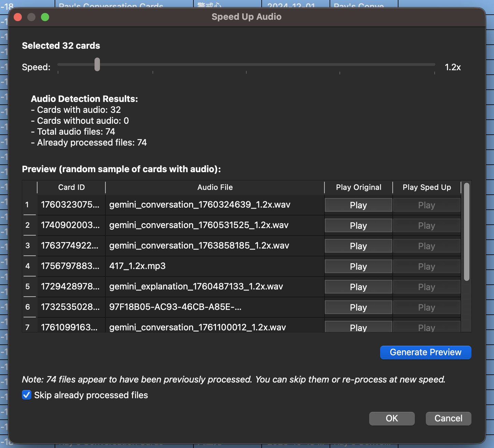Select Card ID 1756797883 in row 4

[71, 266]
